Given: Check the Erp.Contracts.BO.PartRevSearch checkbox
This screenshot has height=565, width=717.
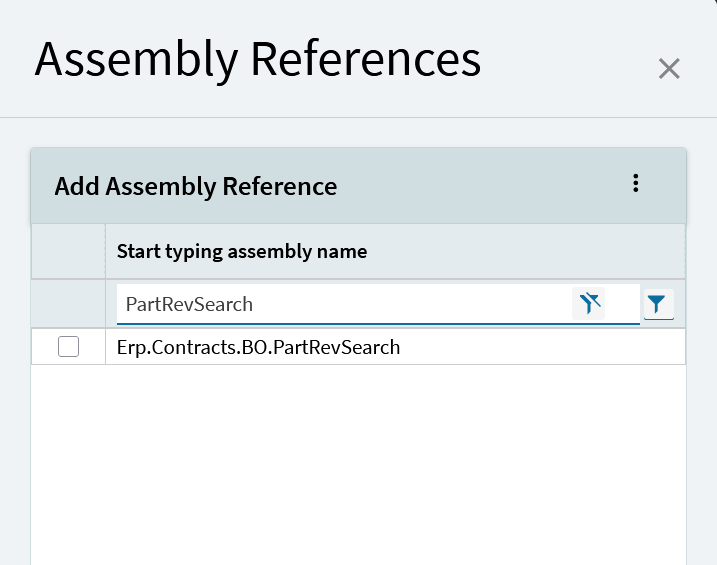Looking at the screenshot, I should pos(69,346).
